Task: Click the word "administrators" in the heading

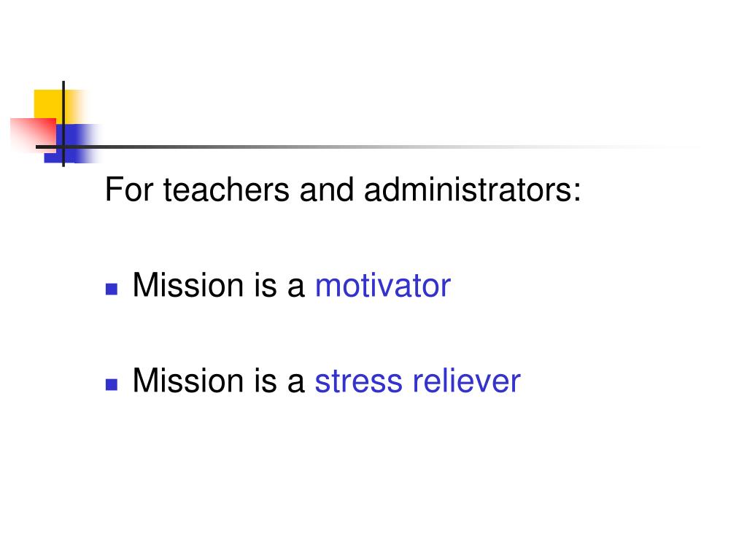Action: click(468, 190)
